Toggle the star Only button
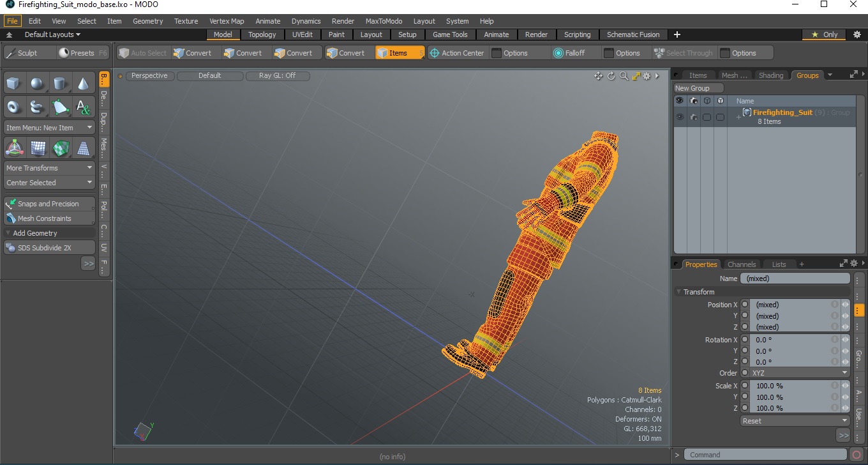The image size is (868, 465). tap(825, 34)
